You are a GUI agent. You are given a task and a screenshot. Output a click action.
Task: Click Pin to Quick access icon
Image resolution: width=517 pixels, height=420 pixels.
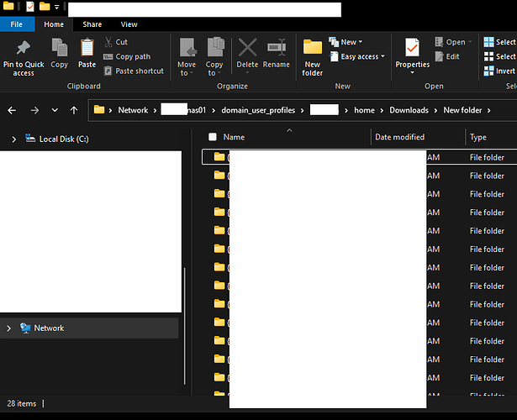[23, 49]
